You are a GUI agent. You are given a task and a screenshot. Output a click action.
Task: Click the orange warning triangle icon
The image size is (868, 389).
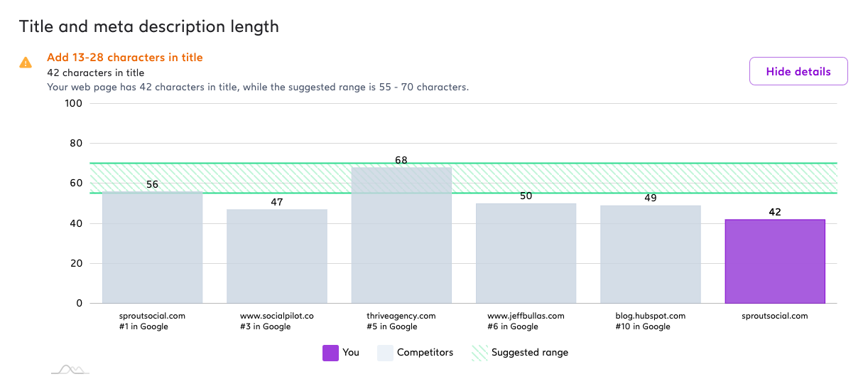tap(26, 63)
